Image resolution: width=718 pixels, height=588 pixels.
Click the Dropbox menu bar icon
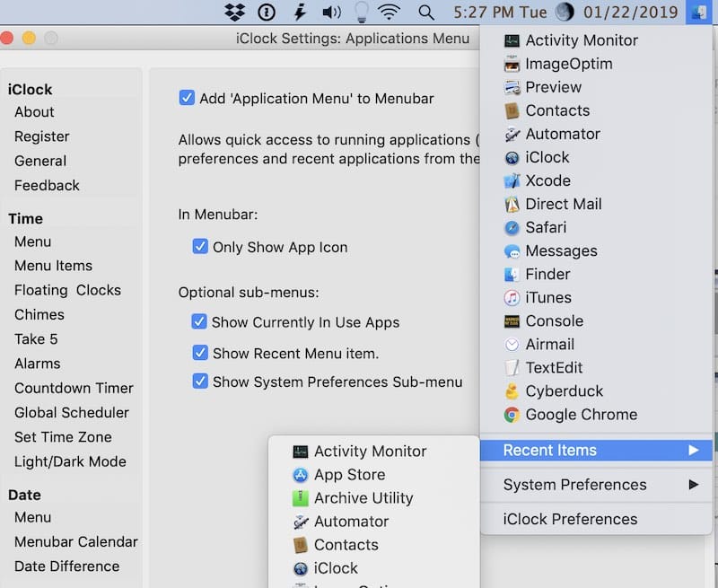coord(235,13)
